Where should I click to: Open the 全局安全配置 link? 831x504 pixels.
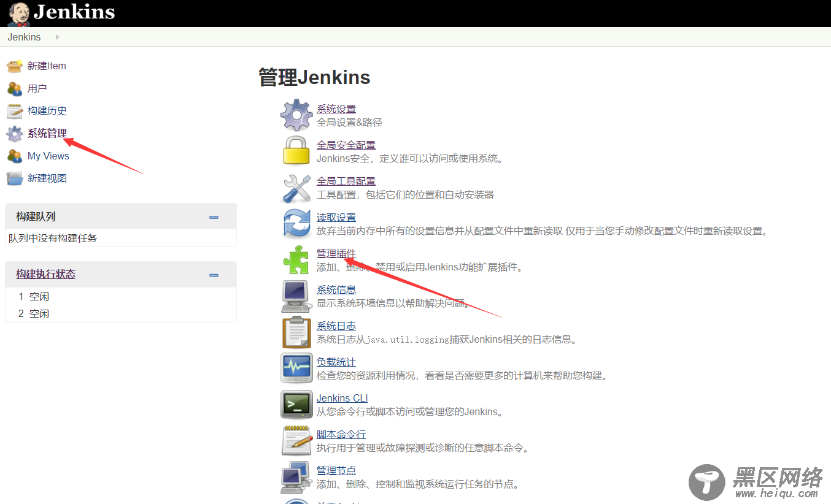(346, 145)
